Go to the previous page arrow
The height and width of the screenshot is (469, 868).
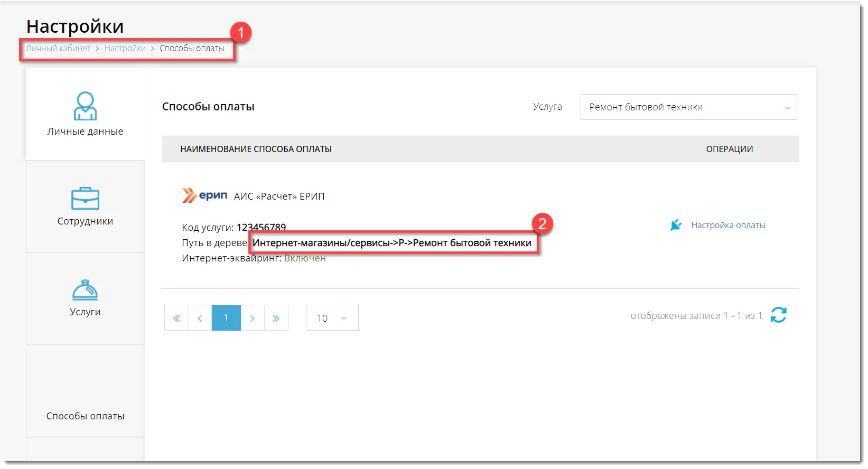click(x=200, y=318)
